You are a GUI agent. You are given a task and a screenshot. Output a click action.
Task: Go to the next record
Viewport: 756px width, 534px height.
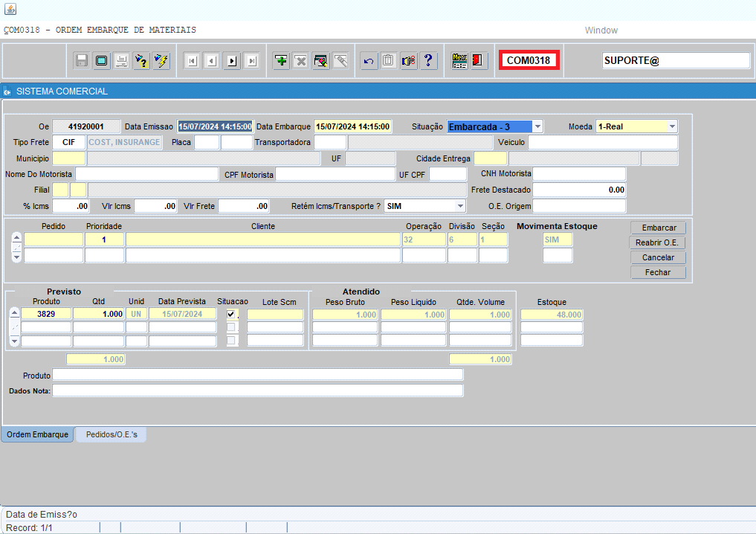tap(232, 61)
